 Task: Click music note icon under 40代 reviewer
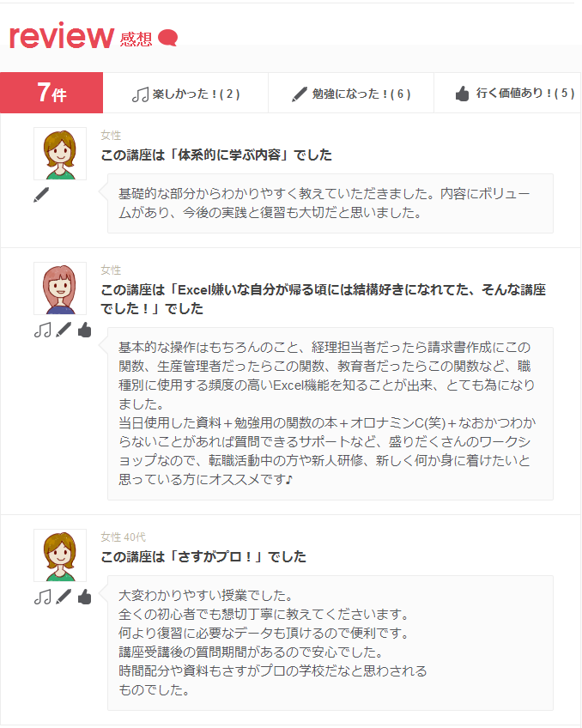pyautogui.click(x=43, y=597)
